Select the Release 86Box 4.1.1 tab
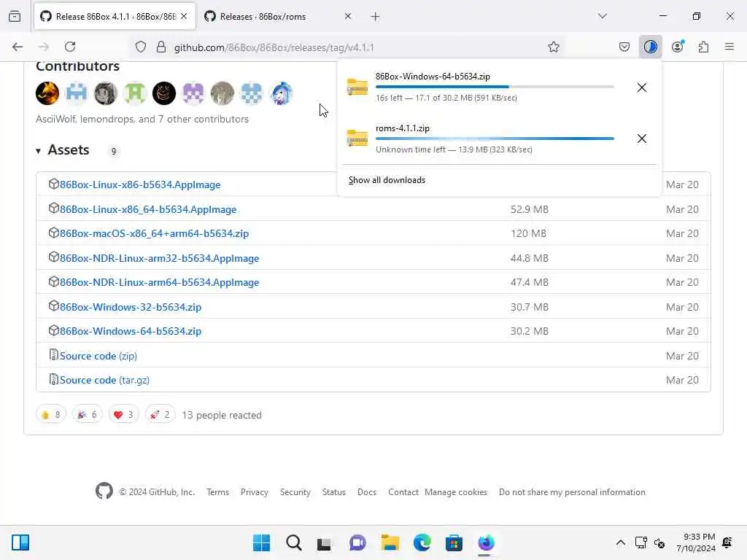747x560 pixels. [x=115, y=17]
